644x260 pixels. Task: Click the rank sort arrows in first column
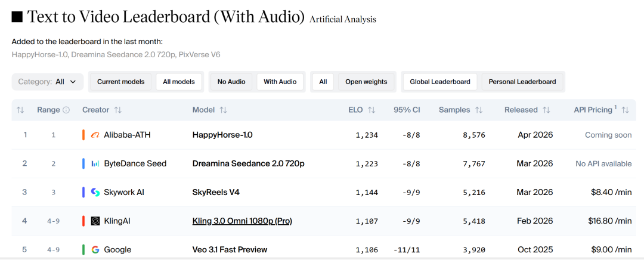point(20,110)
